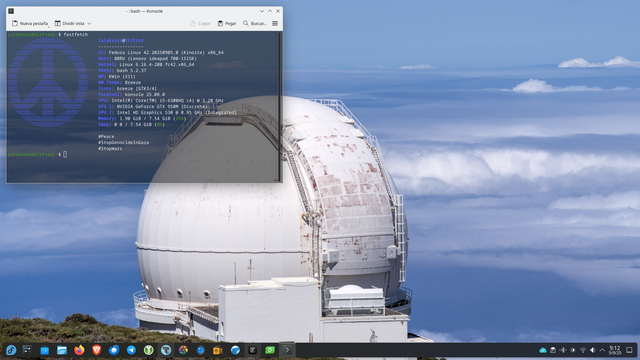This screenshot has height=360, width=640.
Task: Open the green screen app icon
Action: [x=270, y=350]
